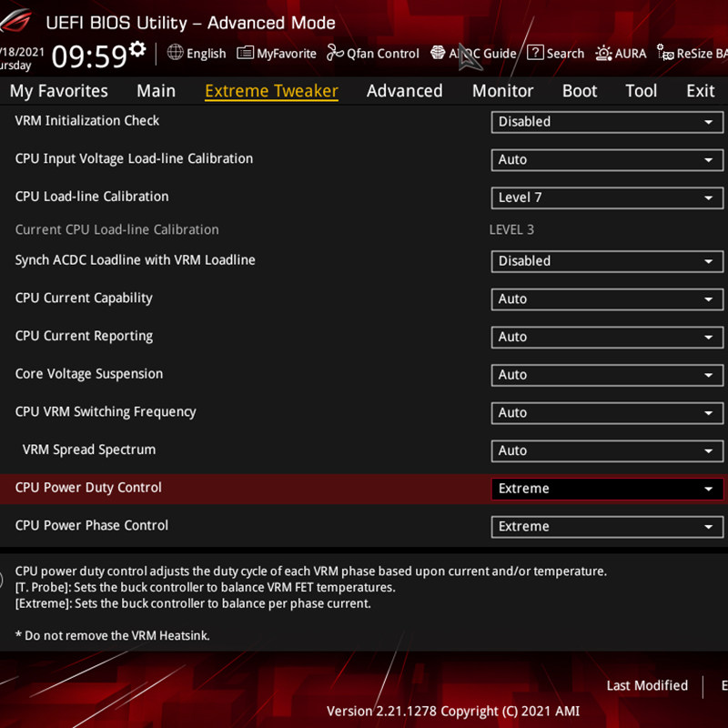Image resolution: width=728 pixels, height=728 pixels.
Task: Select CPU Power Phase Control label
Action: [92, 526]
